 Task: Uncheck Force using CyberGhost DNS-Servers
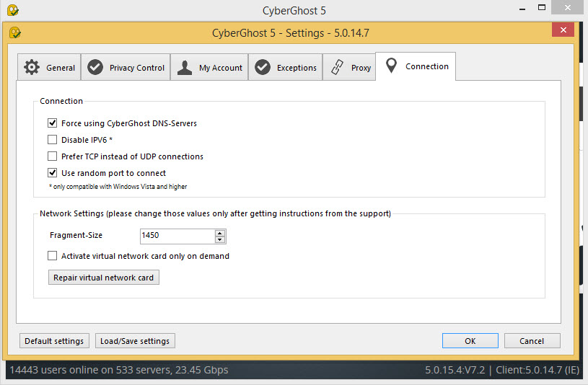click(52, 123)
